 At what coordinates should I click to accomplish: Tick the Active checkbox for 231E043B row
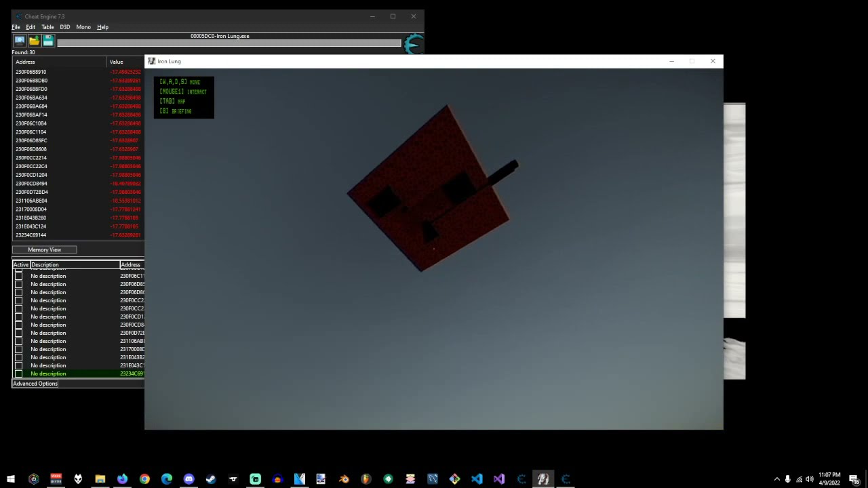click(18, 357)
